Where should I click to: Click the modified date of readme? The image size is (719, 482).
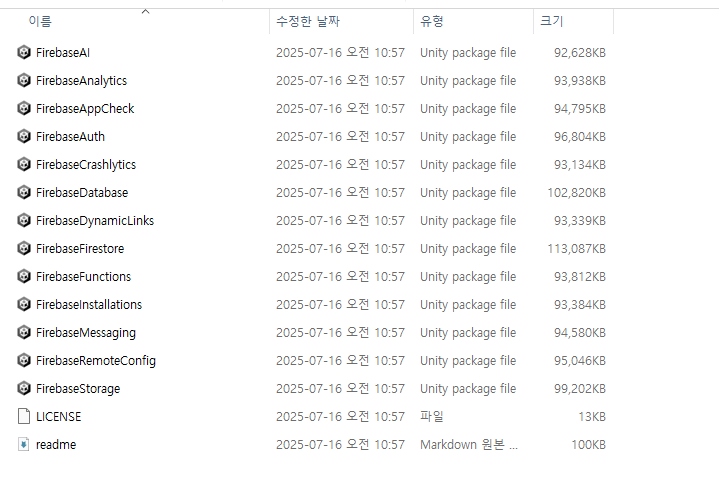tap(340, 444)
